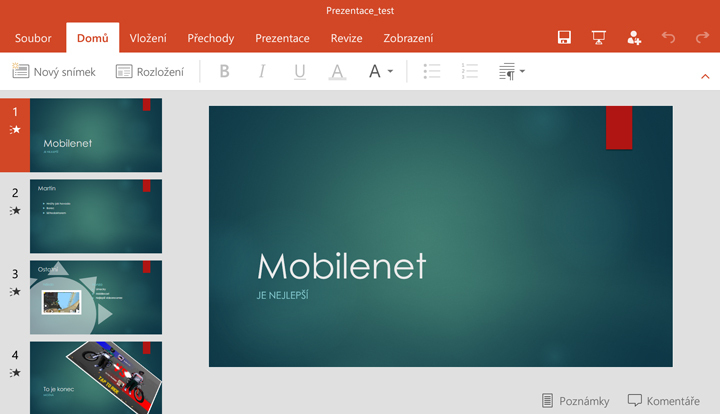The height and width of the screenshot is (414, 720).
Task: Open the Poznámky notes pane
Action: point(575,401)
